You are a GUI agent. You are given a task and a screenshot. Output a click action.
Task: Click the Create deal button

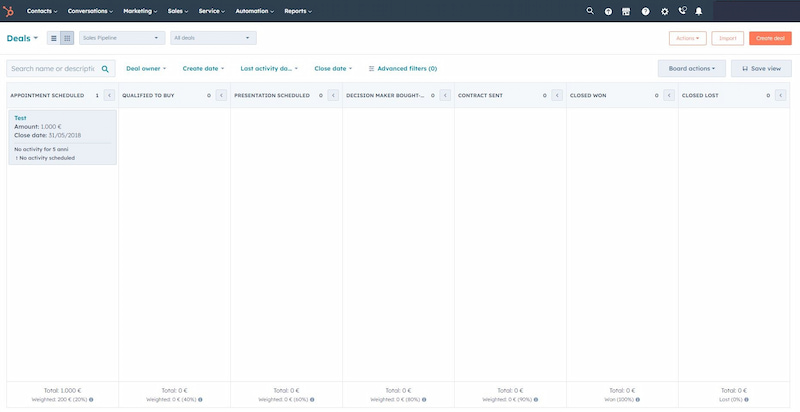(770, 38)
